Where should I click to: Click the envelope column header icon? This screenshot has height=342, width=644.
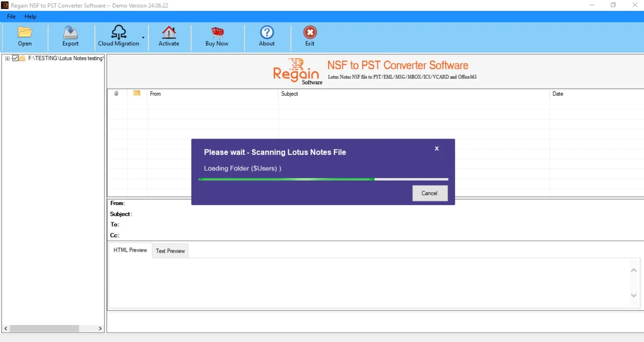tap(137, 94)
